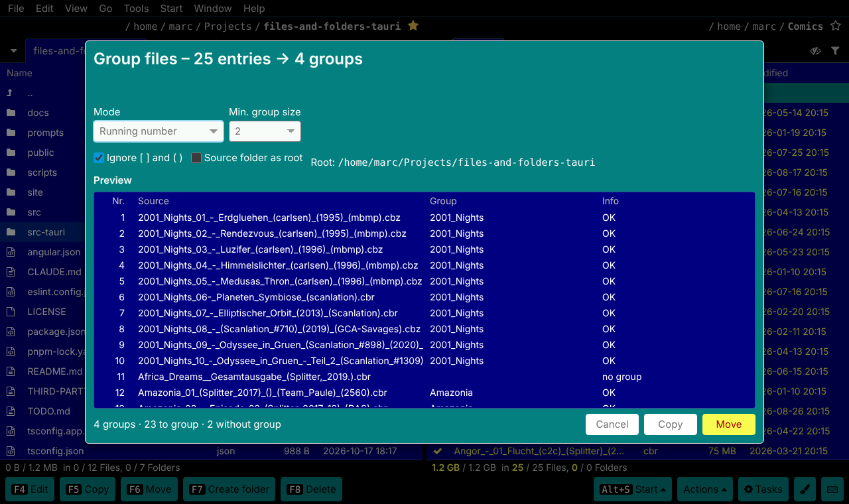This screenshot has width=849, height=504.
Task: Click the Cancel button in Group files dialog
Action: (612, 424)
